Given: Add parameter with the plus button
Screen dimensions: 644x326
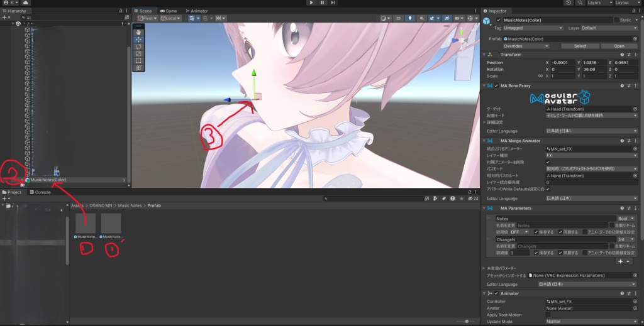Looking at the screenshot, I should [620, 261].
